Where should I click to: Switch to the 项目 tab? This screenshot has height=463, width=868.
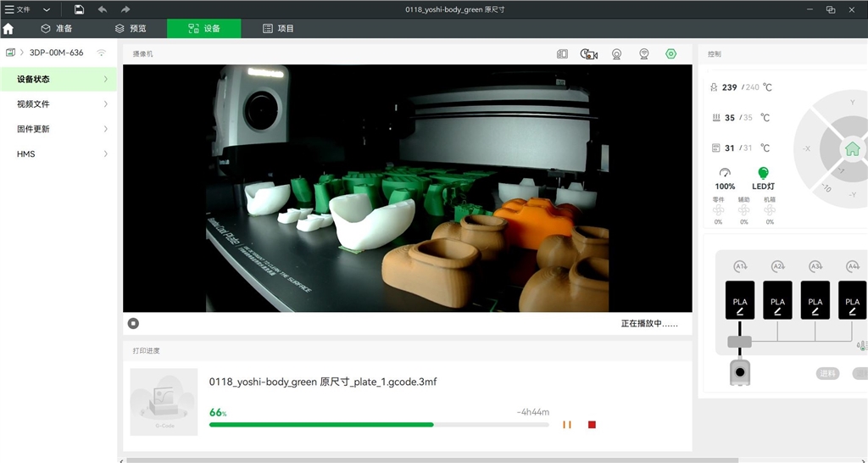(x=278, y=28)
